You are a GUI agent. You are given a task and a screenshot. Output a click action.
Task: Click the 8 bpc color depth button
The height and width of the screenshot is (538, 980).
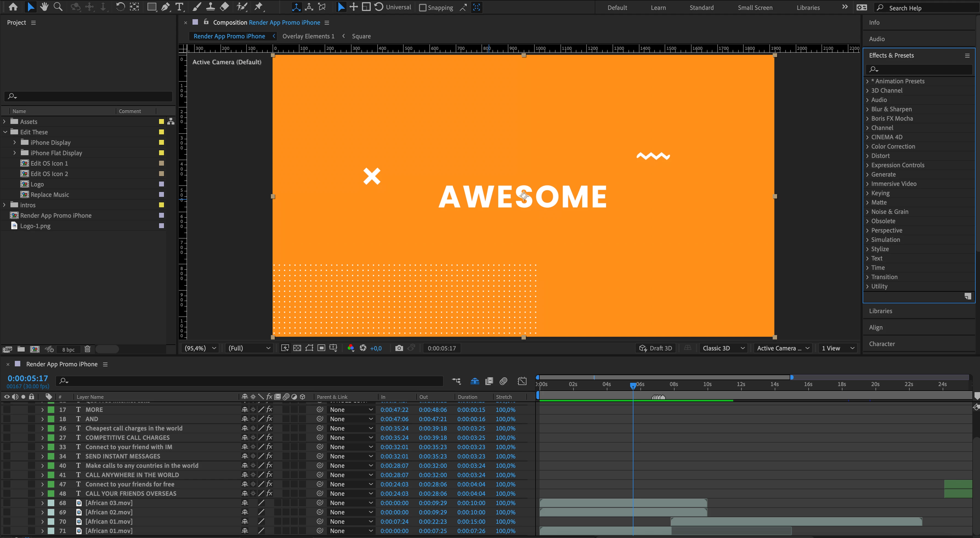click(69, 349)
